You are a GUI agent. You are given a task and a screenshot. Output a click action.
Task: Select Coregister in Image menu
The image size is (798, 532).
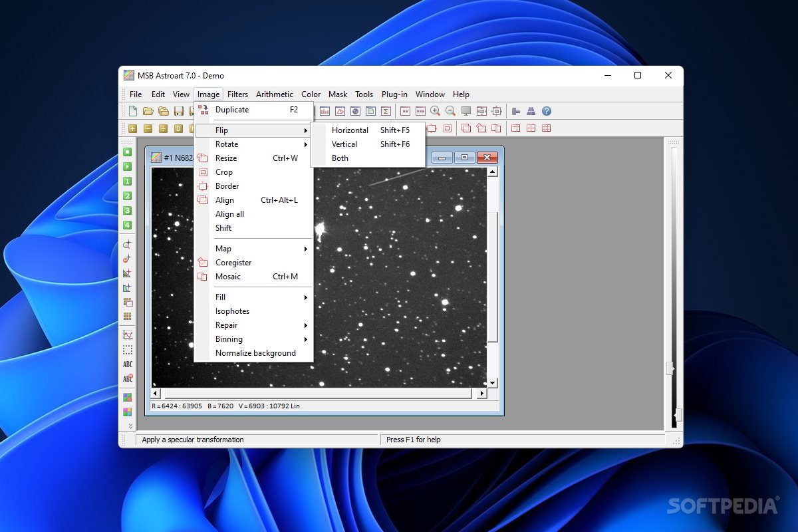click(x=253, y=263)
